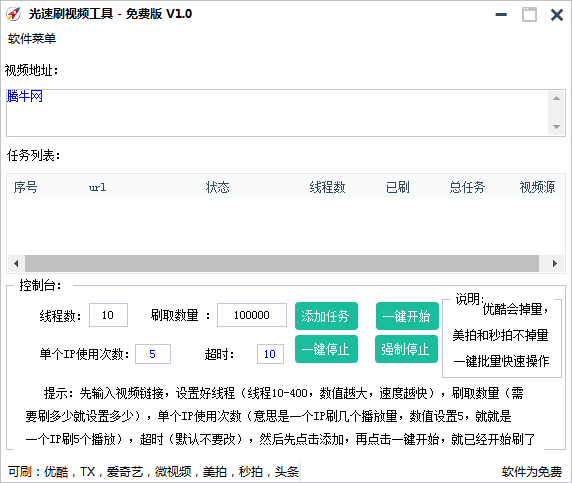Focus the 刷取数量 input field
This screenshot has width=572, height=483.
252,315
